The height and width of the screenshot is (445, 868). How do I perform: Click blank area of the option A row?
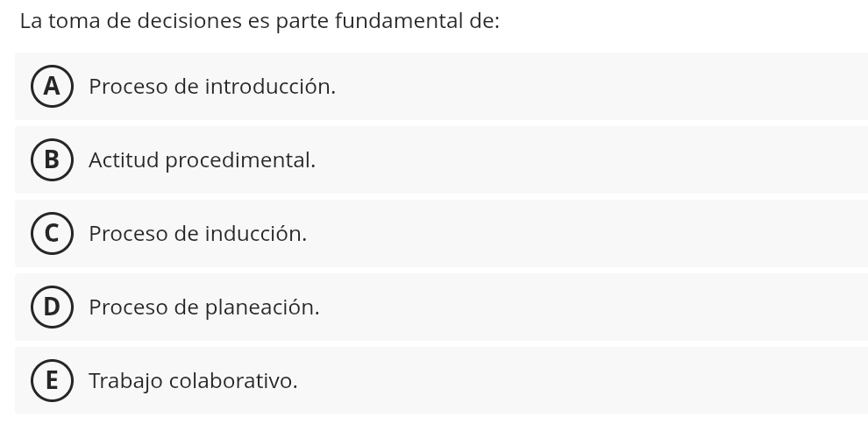(x=596, y=87)
